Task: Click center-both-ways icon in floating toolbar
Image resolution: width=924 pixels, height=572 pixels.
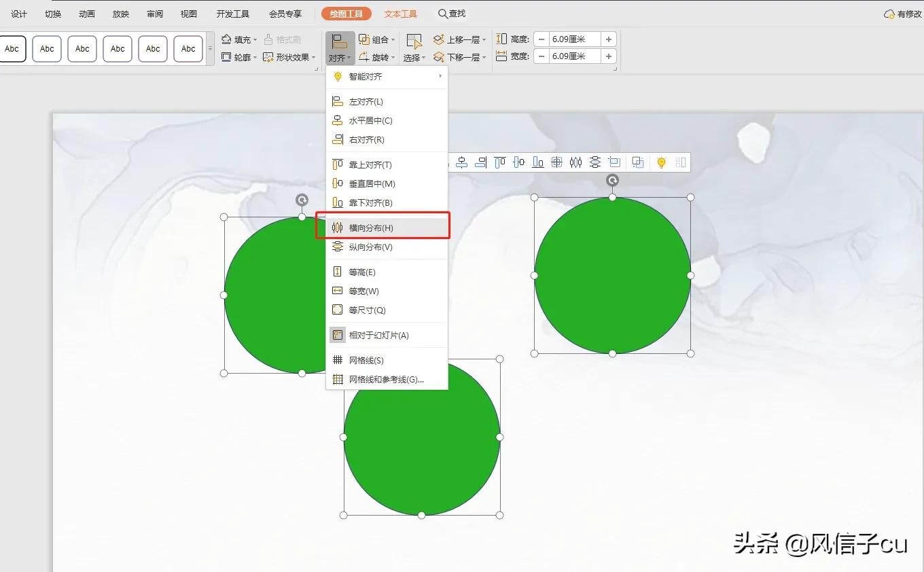Action: coord(557,162)
